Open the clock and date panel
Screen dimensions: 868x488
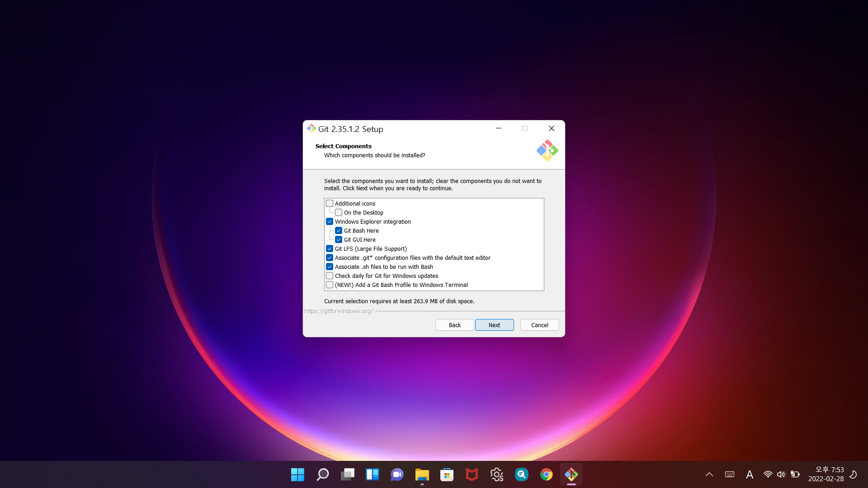pos(826,474)
